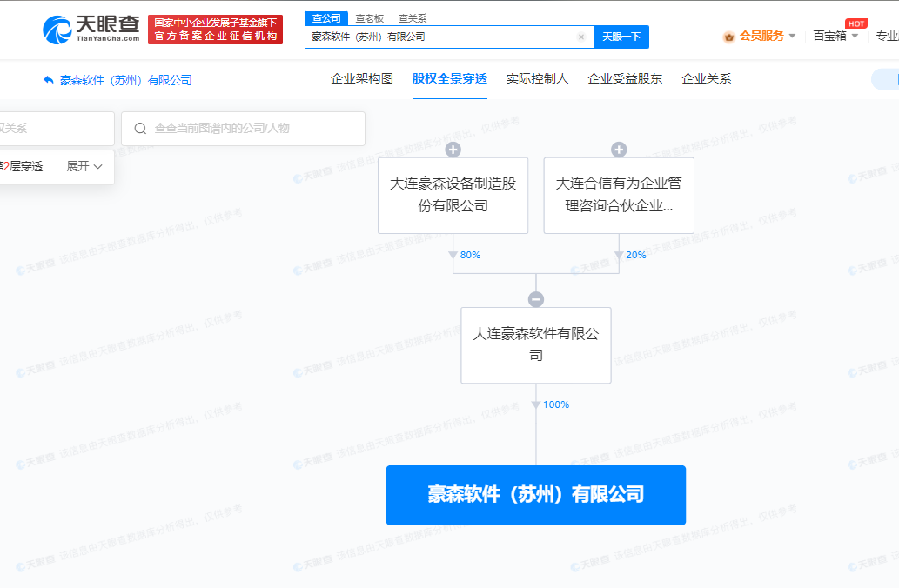Switch to the 企业受益股东 tab
The width and height of the screenshot is (899, 588).
625,78
